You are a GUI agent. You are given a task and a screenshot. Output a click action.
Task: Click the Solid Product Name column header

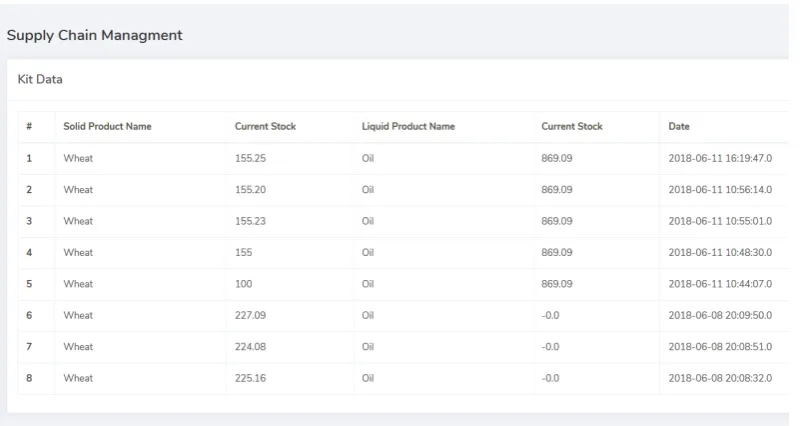107,126
